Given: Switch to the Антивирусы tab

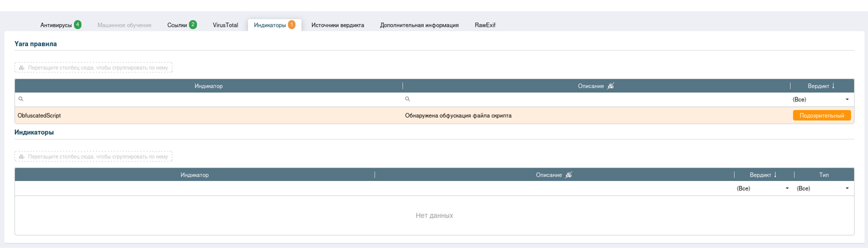Looking at the screenshot, I should (x=56, y=25).
